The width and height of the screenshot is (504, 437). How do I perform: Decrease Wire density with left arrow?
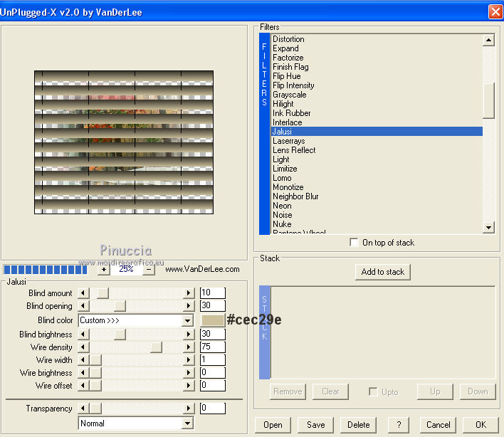pos(83,347)
